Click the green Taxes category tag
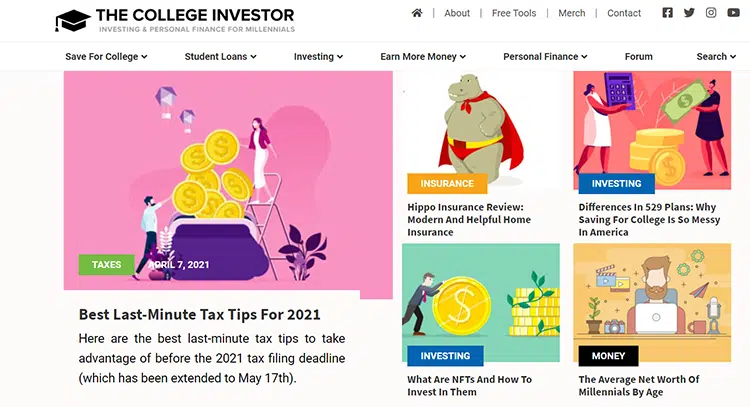This screenshot has height=407, width=750. 106,265
